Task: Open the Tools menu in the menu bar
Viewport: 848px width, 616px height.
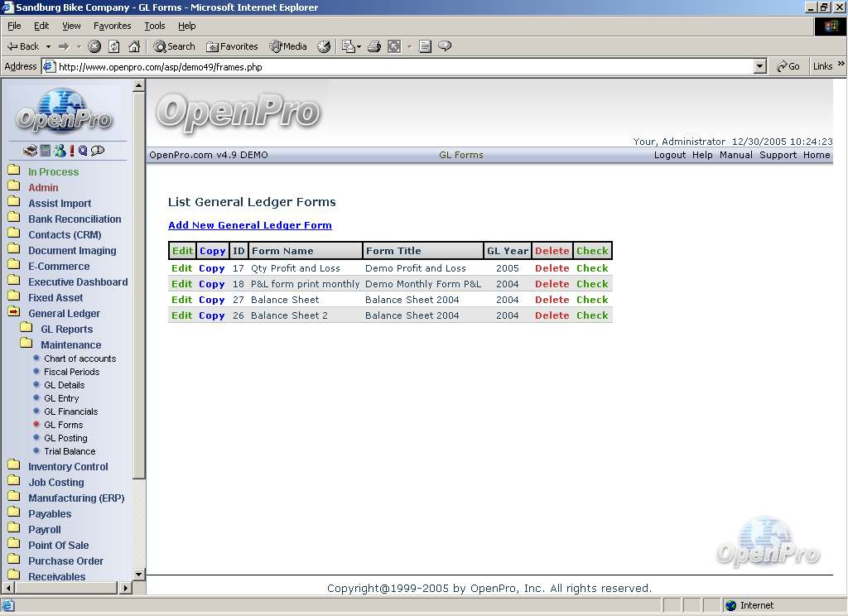Action: point(155,26)
